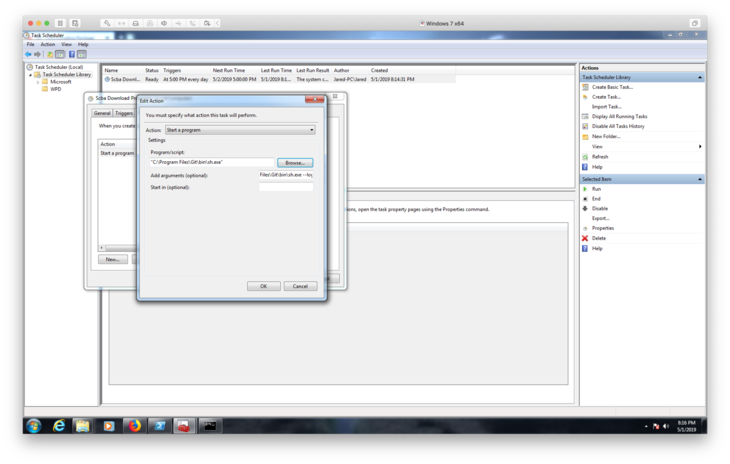Click the volume icon in system tray
The width and height of the screenshot is (730, 464).
click(666, 426)
